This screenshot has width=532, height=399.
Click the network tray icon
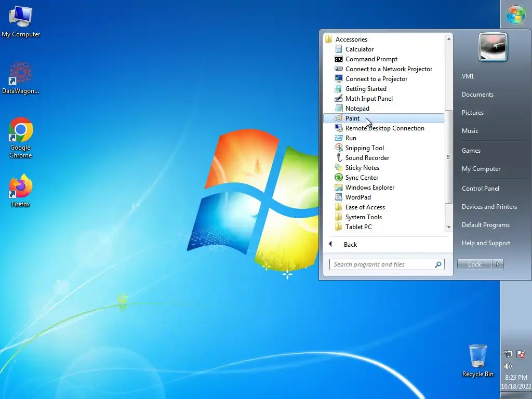coord(508,354)
